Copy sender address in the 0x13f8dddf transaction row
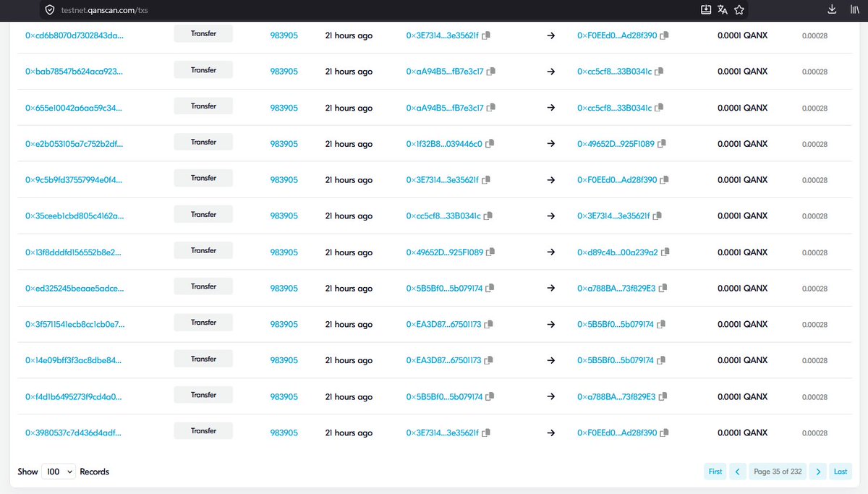Screen dimensions: 868x494 point(491,252)
